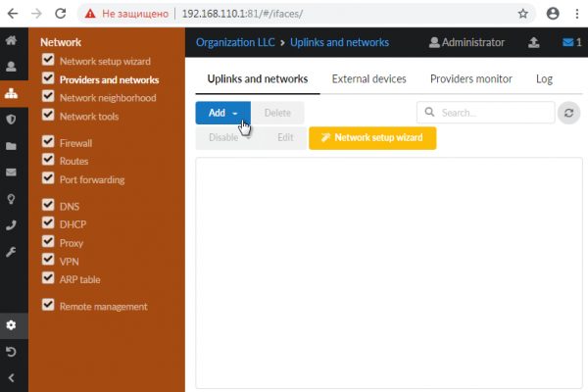
Task: Toggle the Firewall checkbox
Action: 48,142
